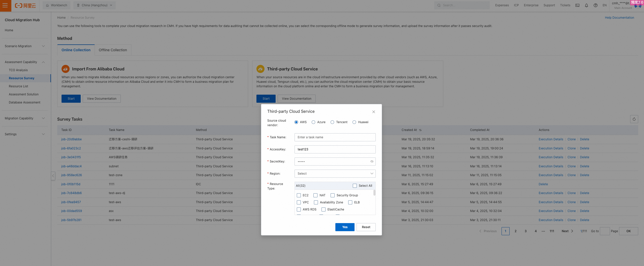Screen dimensions: 644x266
Task: Open the Region select dropdown
Action: (x=335, y=174)
